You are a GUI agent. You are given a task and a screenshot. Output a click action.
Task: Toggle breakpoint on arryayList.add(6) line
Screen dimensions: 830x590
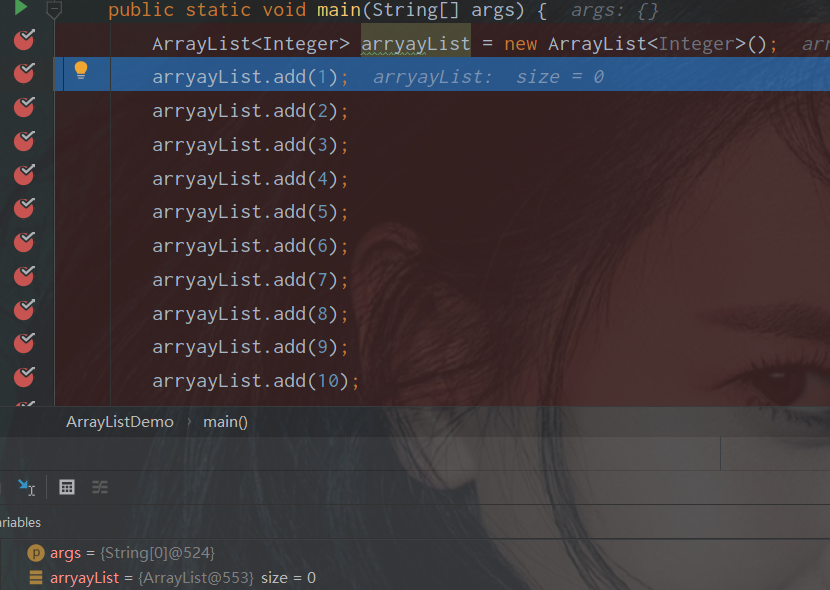(24, 242)
